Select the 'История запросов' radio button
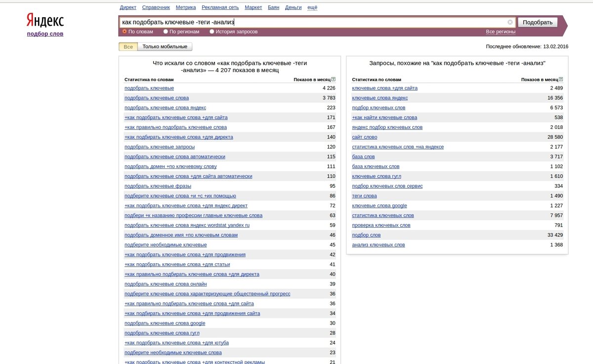The width and height of the screenshot is (593, 364). [x=212, y=32]
